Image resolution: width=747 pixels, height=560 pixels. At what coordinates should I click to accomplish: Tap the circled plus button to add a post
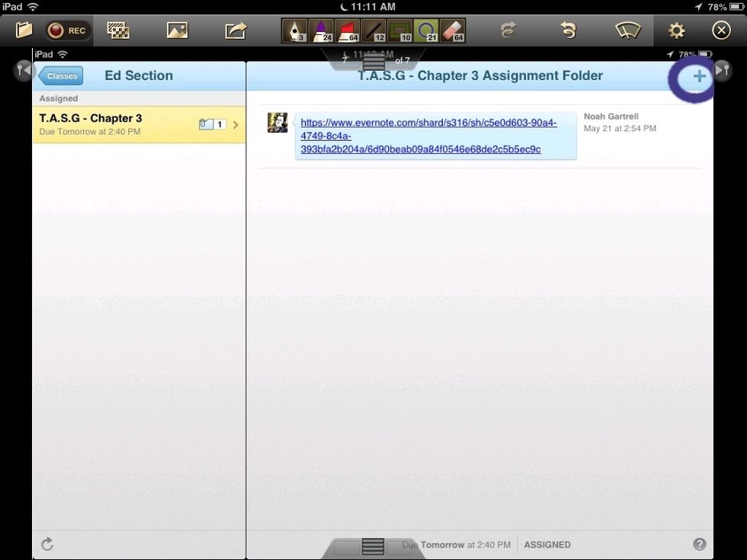[x=697, y=76]
